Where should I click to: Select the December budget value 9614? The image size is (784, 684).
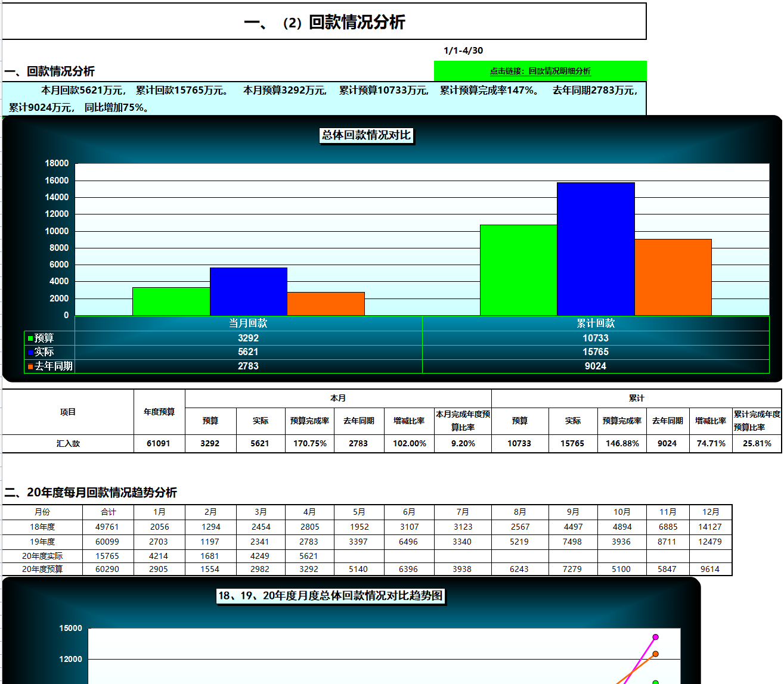pyautogui.click(x=710, y=570)
